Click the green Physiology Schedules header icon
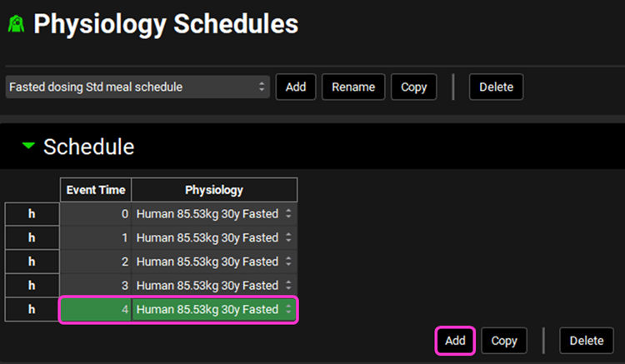 tap(16, 25)
